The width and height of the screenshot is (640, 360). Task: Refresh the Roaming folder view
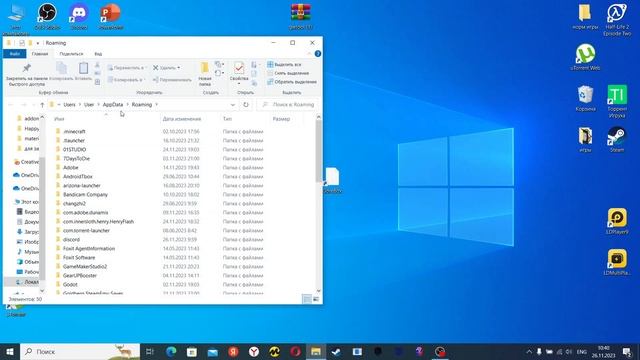click(x=246, y=104)
